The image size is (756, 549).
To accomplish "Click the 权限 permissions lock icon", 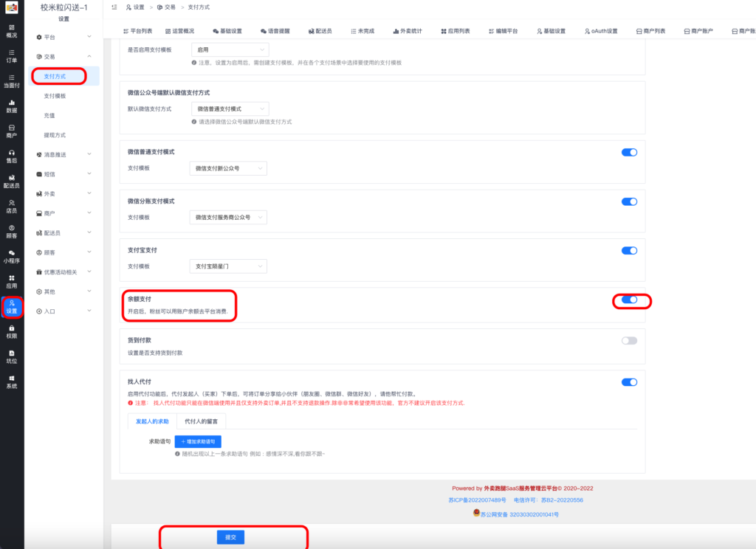I will [x=12, y=331].
